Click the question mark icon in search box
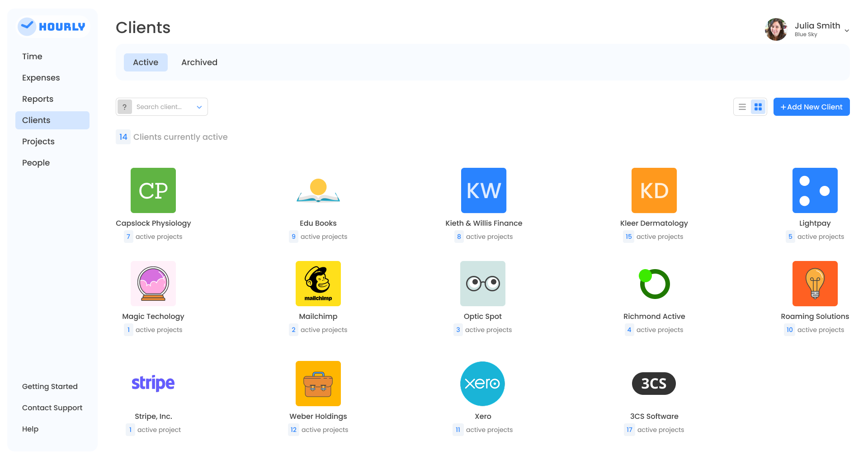 (x=125, y=107)
